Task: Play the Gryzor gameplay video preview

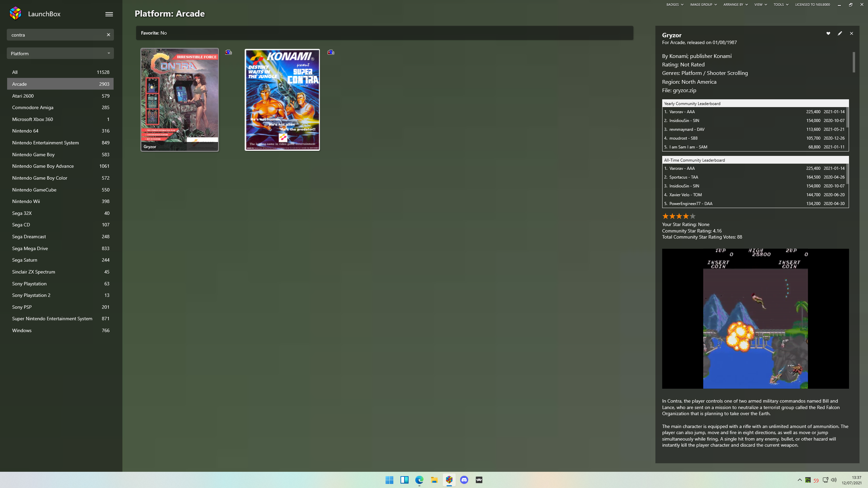Action: coord(755,319)
